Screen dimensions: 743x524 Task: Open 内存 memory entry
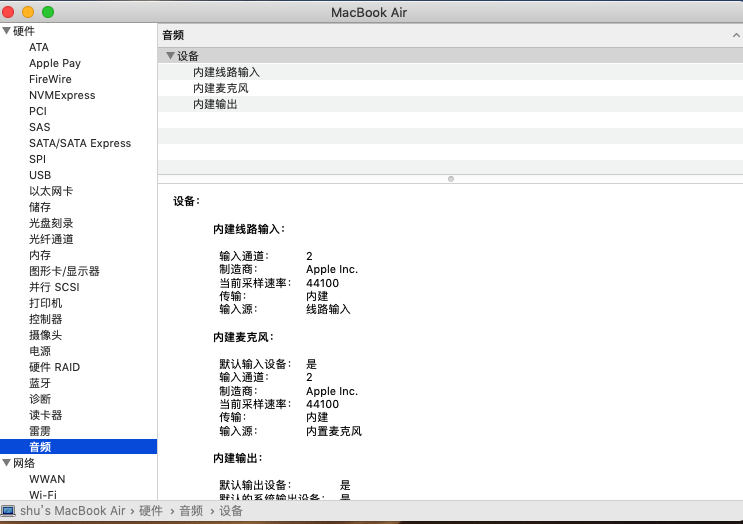[x=40, y=255]
